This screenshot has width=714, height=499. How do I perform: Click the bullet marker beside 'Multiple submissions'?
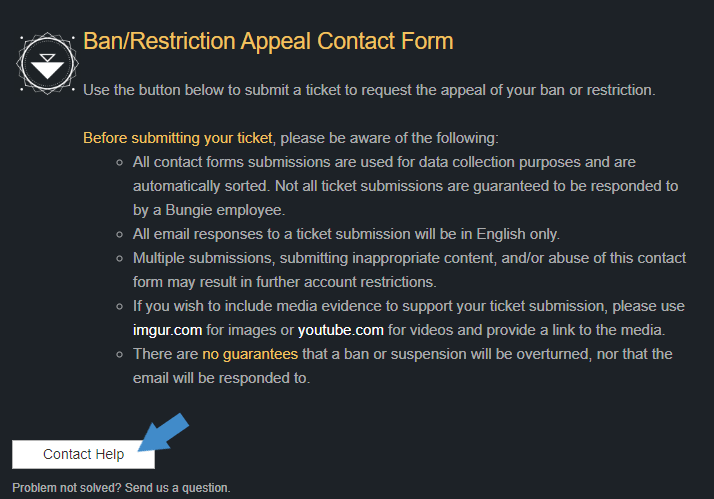click(120, 259)
